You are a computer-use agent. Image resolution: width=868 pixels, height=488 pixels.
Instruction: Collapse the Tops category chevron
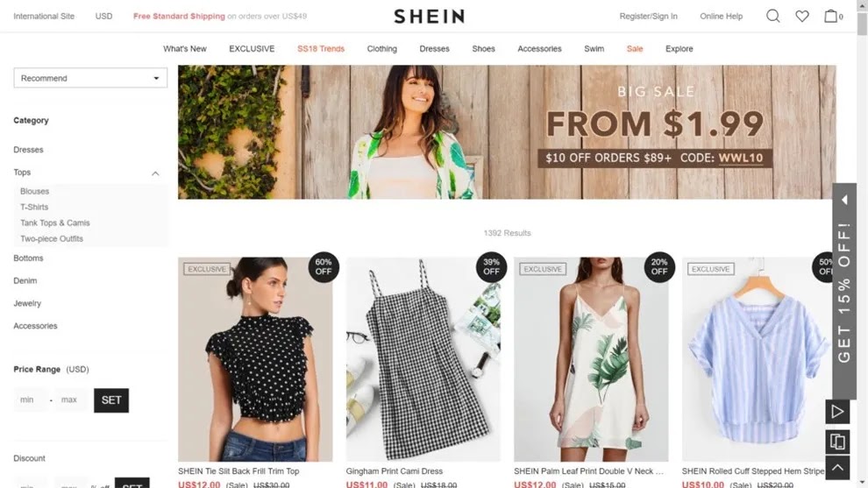click(x=155, y=173)
